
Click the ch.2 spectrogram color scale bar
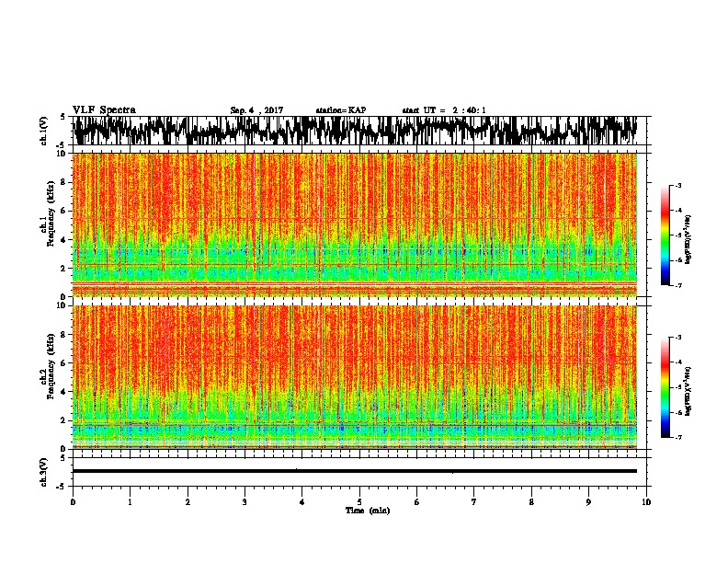pyautogui.click(x=665, y=387)
